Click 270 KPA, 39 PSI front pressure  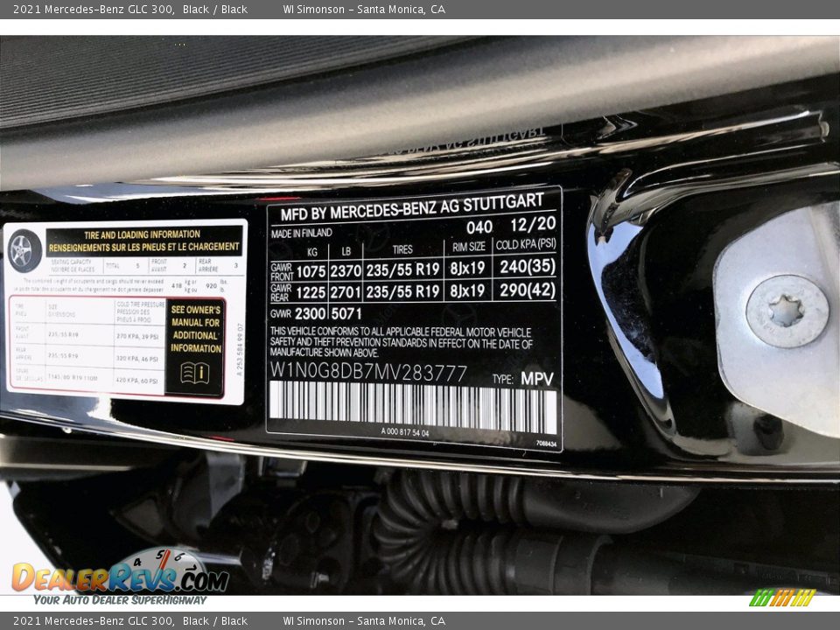tap(137, 336)
